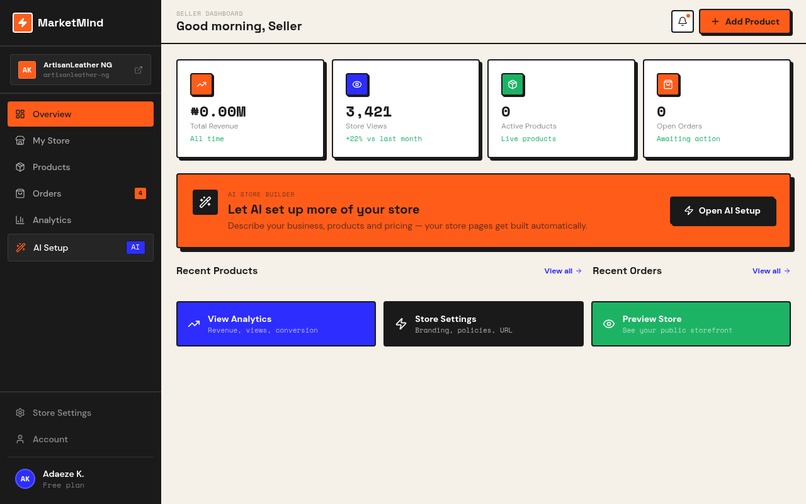The height and width of the screenshot is (504, 806).
Task: Click the Store Settings card lightning icon
Action: click(401, 324)
